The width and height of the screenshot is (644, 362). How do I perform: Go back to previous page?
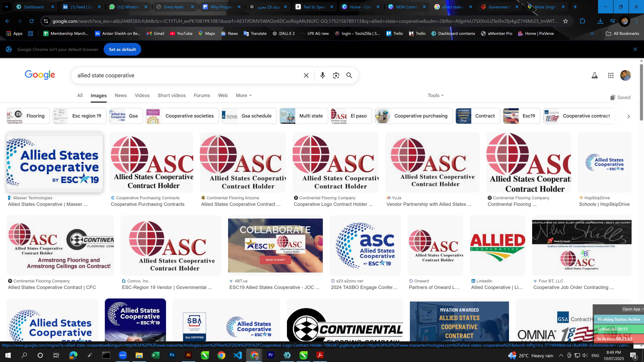(8, 21)
